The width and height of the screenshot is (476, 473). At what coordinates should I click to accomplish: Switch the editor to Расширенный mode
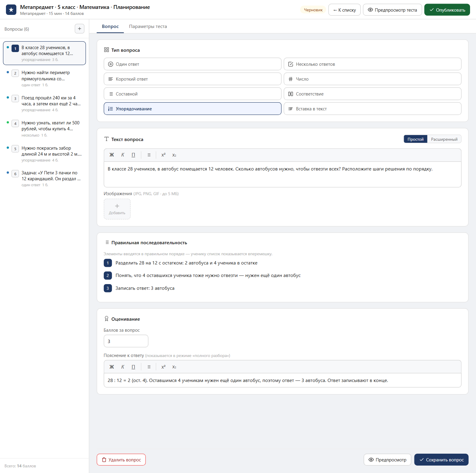(444, 139)
